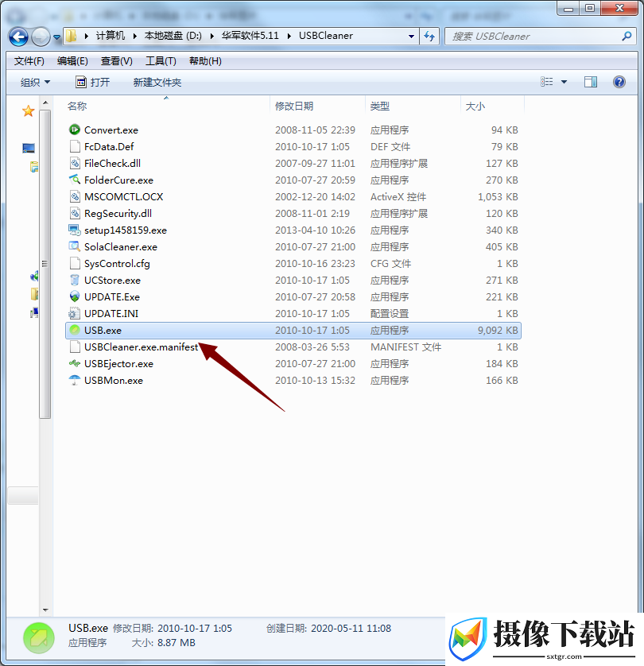Expand the 本地磁盘 (D:) breadcrumb arrow

[x=211, y=36]
